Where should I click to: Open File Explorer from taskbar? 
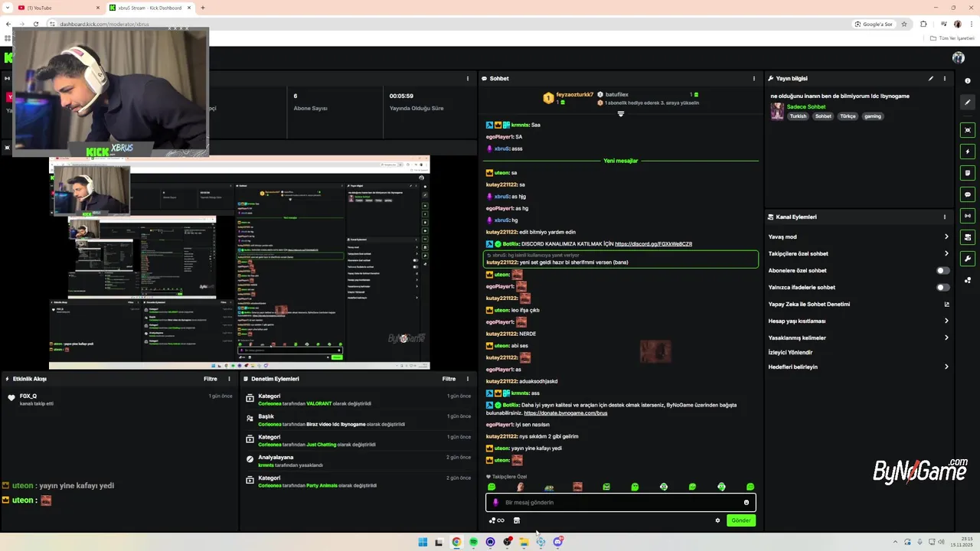tap(524, 542)
